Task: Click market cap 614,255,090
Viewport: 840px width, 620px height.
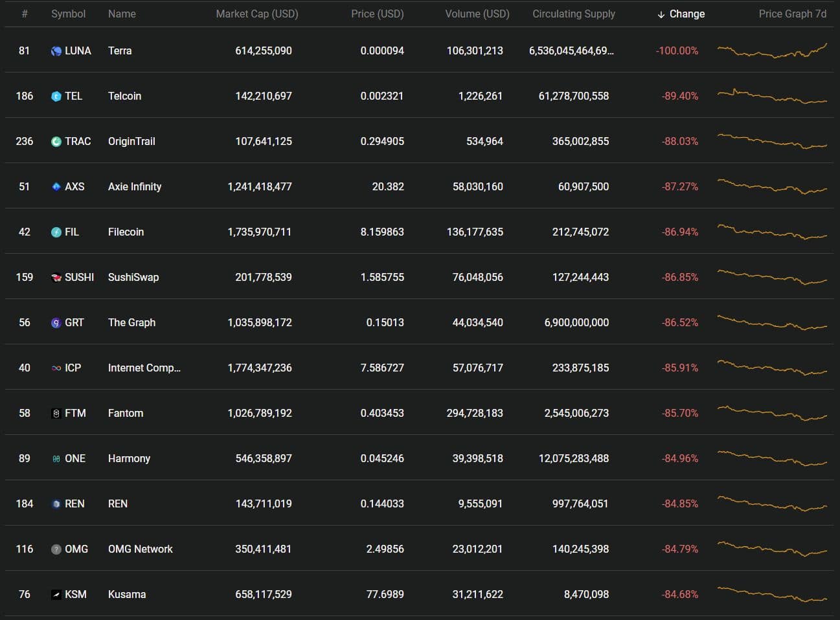Action: coord(264,50)
